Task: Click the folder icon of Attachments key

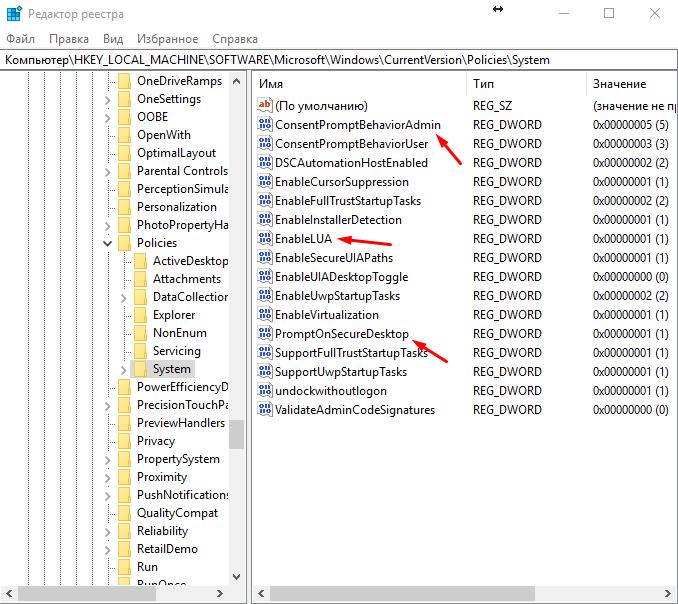Action: [x=141, y=279]
